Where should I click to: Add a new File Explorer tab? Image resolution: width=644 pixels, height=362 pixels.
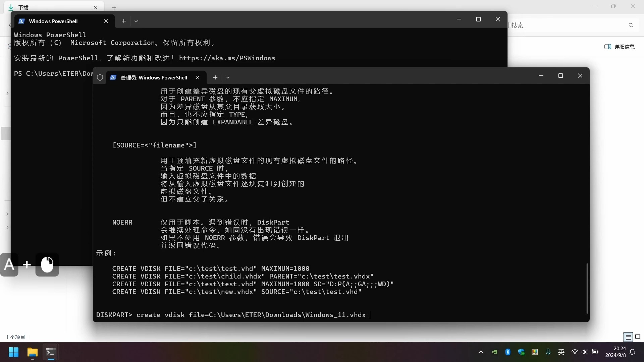click(x=114, y=7)
